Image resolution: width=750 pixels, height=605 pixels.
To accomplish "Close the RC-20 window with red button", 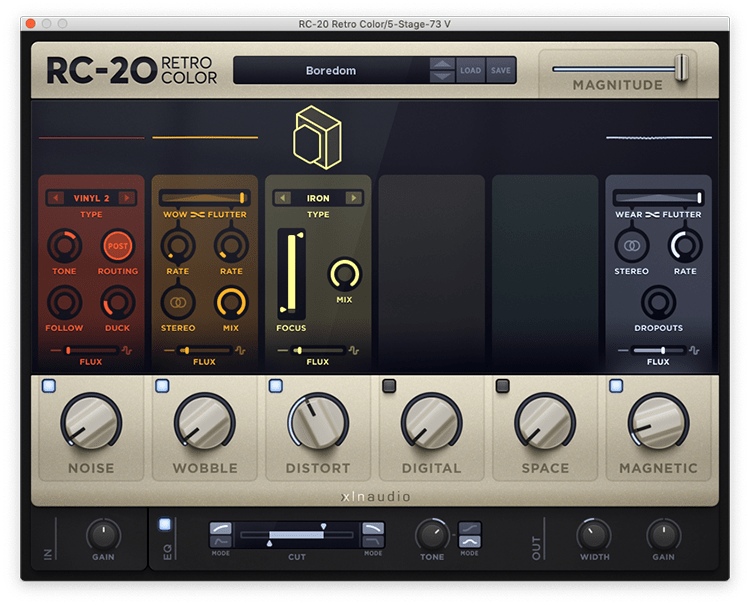I will pos(31,23).
